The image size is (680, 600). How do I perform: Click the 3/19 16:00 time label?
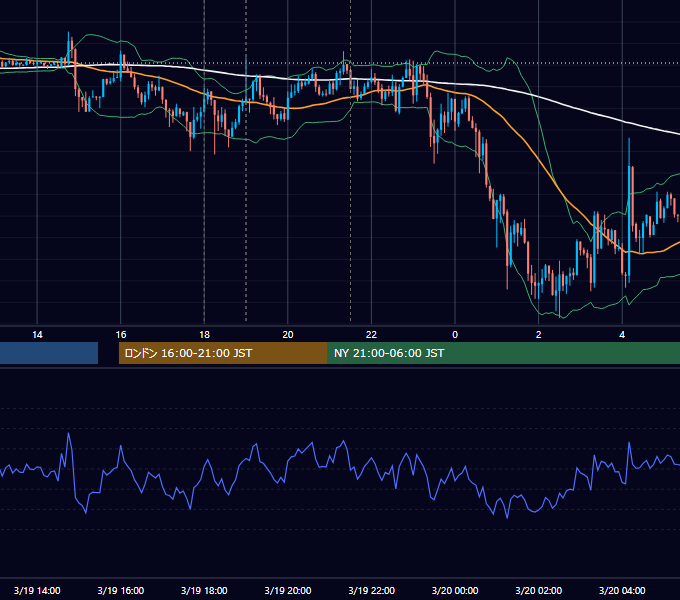click(121, 590)
